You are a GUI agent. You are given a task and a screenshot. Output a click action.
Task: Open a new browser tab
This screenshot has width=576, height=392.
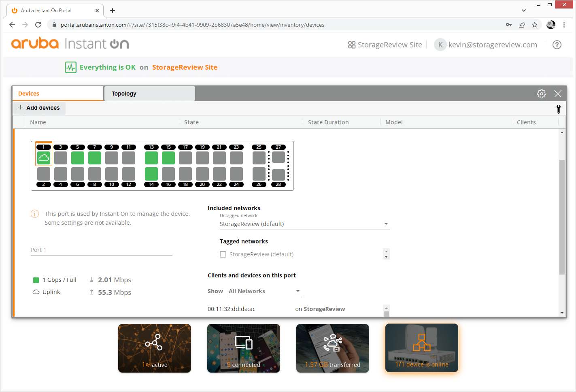[x=113, y=11]
